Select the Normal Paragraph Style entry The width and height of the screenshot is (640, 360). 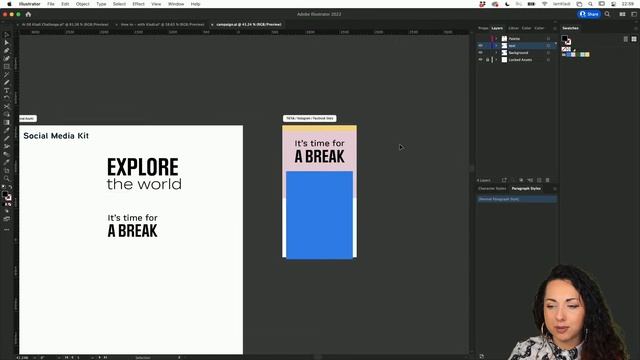[517, 199]
